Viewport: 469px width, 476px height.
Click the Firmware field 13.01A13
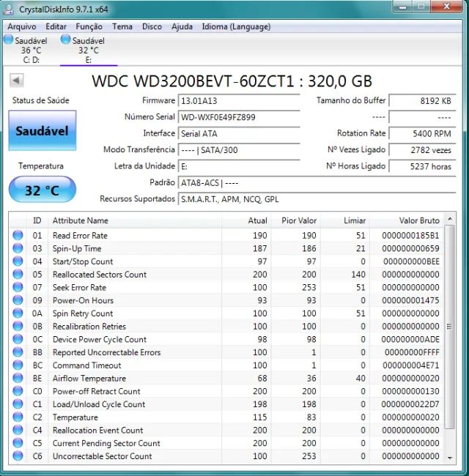tap(239, 101)
